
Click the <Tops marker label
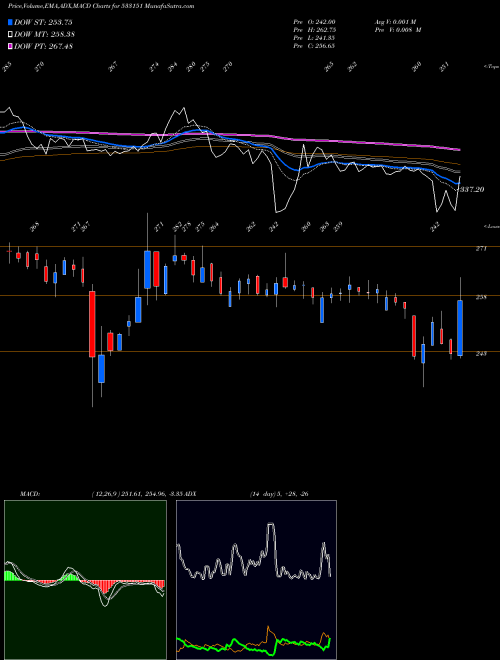coord(492,67)
